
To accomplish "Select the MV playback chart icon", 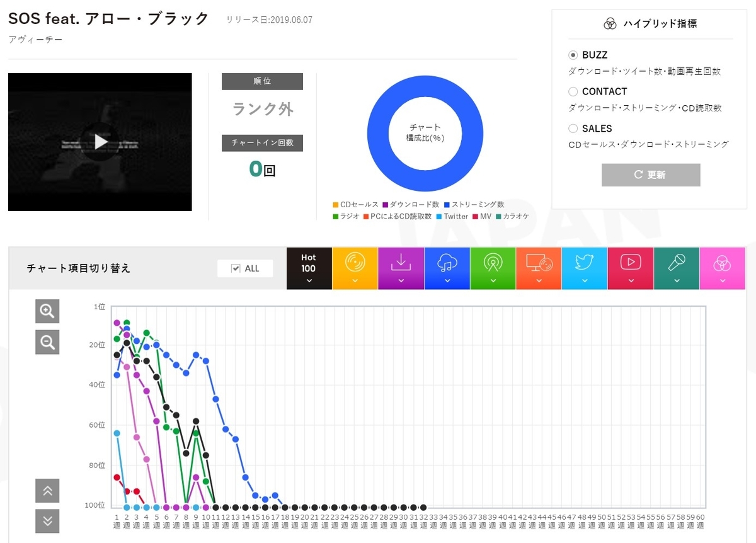I will pos(631,263).
